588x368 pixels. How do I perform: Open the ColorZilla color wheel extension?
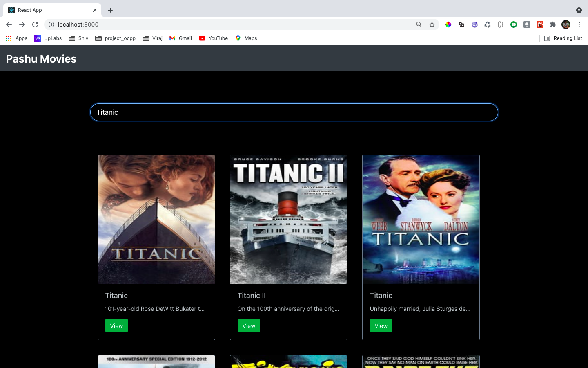[x=448, y=25]
